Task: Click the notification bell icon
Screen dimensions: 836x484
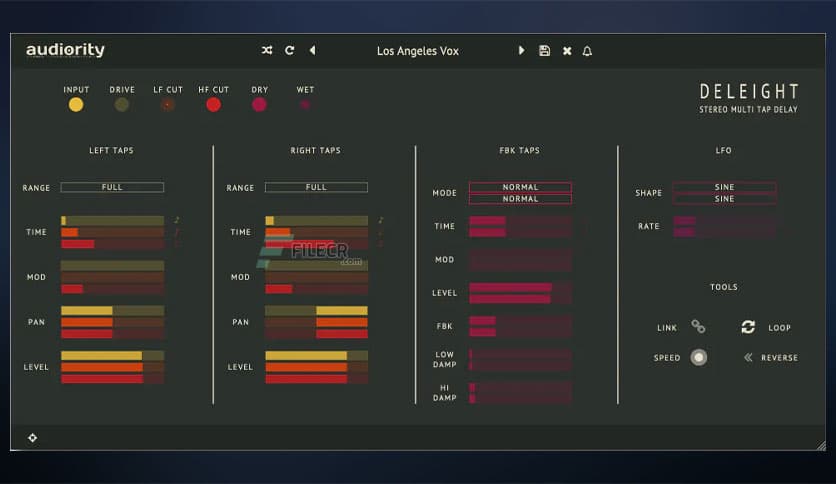Action: tap(587, 51)
